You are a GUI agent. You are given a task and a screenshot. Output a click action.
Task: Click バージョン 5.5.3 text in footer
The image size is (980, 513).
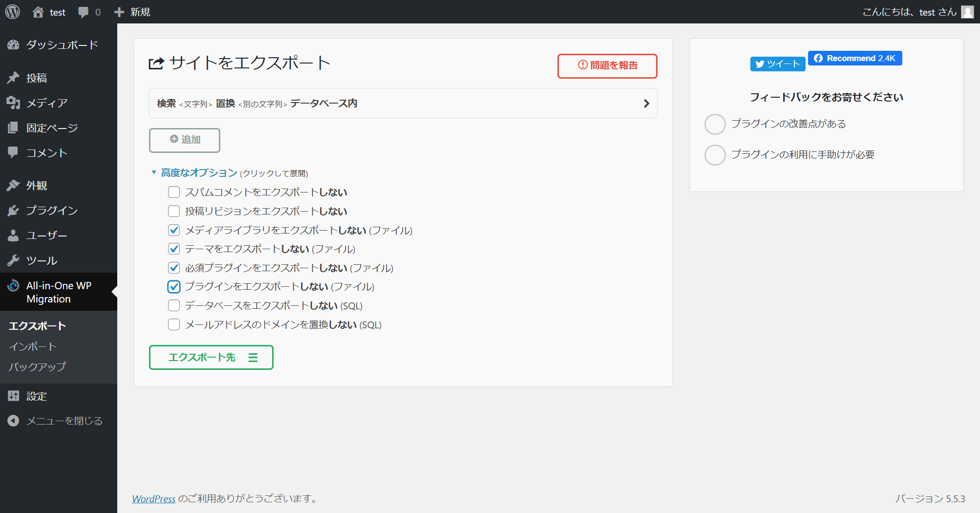click(x=930, y=498)
